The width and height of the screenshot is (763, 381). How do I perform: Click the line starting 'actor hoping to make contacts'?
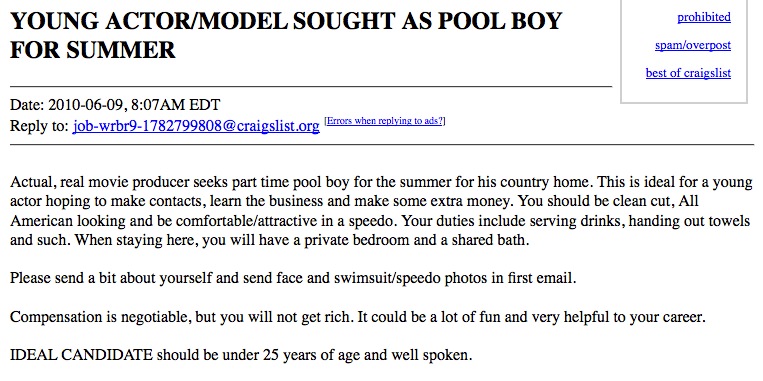click(x=354, y=202)
